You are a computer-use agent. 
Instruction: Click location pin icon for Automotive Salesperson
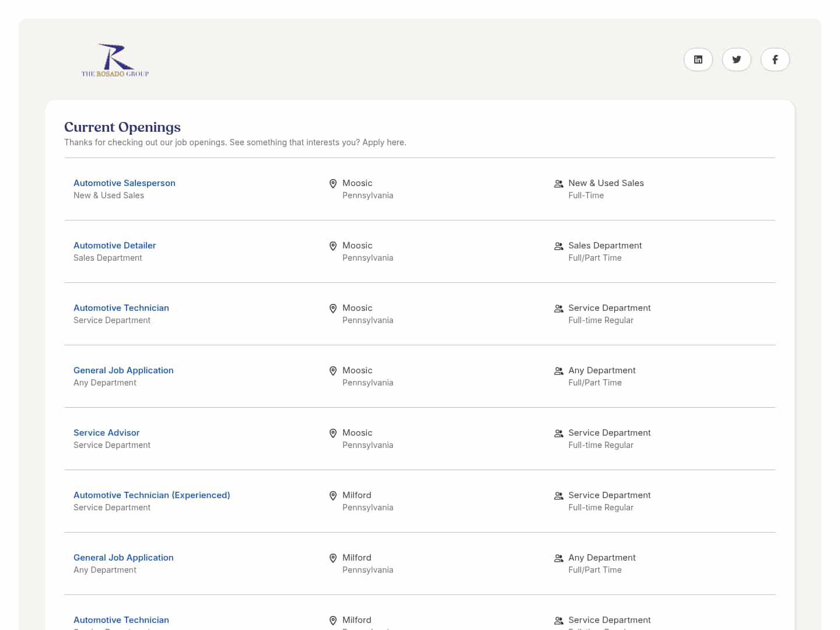pyautogui.click(x=333, y=184)
